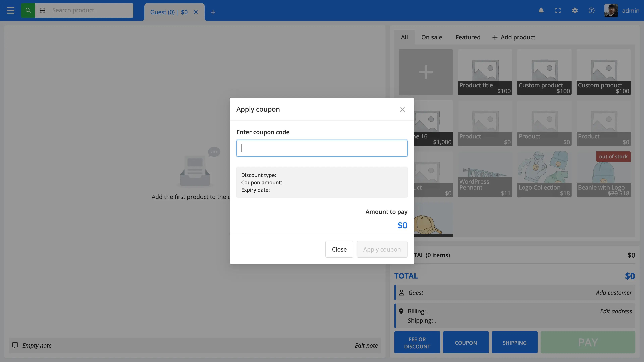Close the Guest cart tab
644x362 pixels.
pos(196,12)
